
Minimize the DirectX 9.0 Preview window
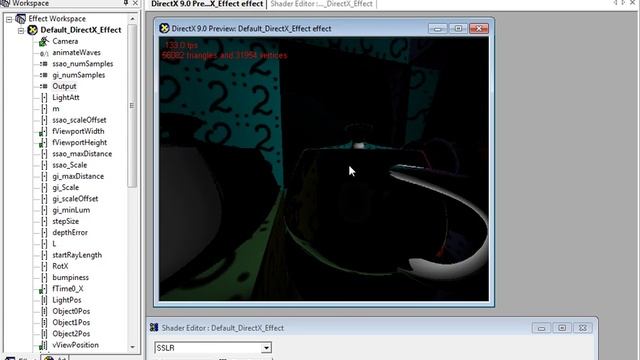coord(438,29)
